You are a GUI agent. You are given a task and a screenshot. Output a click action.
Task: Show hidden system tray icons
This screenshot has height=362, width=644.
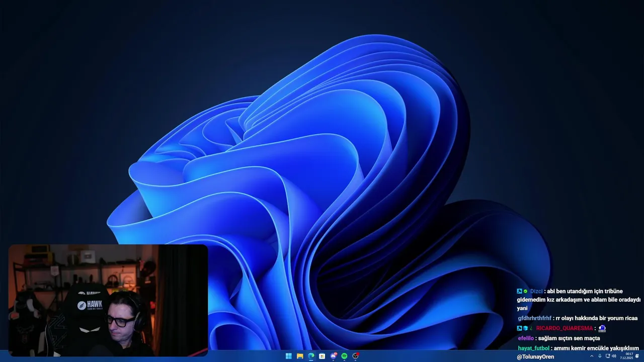click(592, 356)
